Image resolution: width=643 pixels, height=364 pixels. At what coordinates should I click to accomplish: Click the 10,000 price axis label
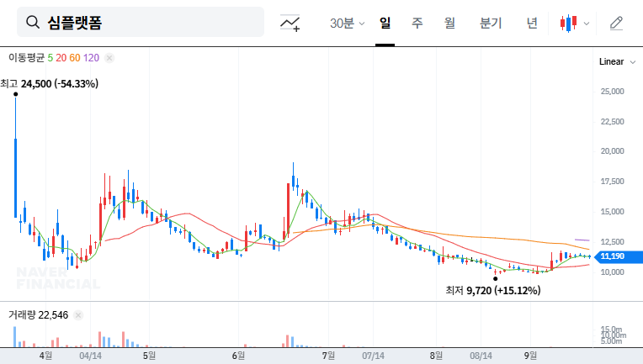coord(612,272)
